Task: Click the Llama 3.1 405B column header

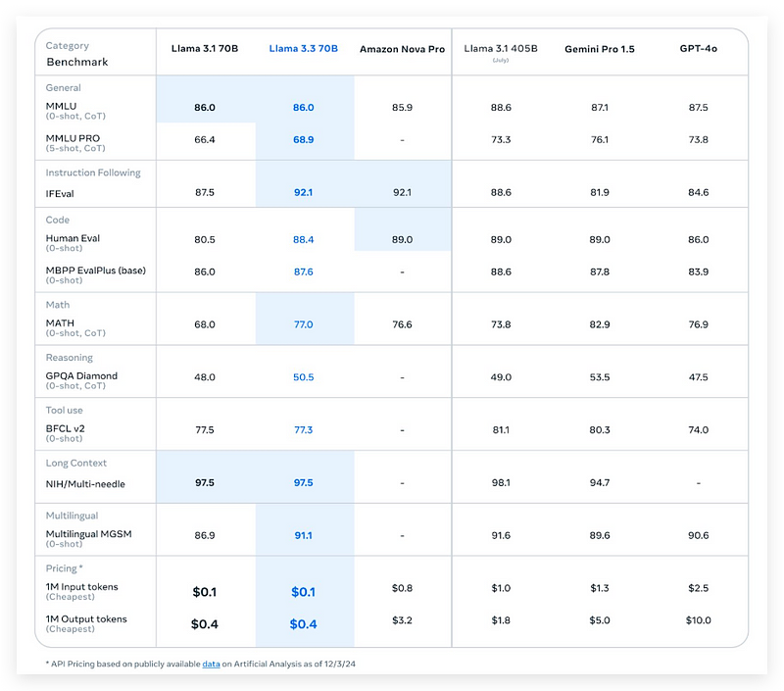Action: [501, 47]
